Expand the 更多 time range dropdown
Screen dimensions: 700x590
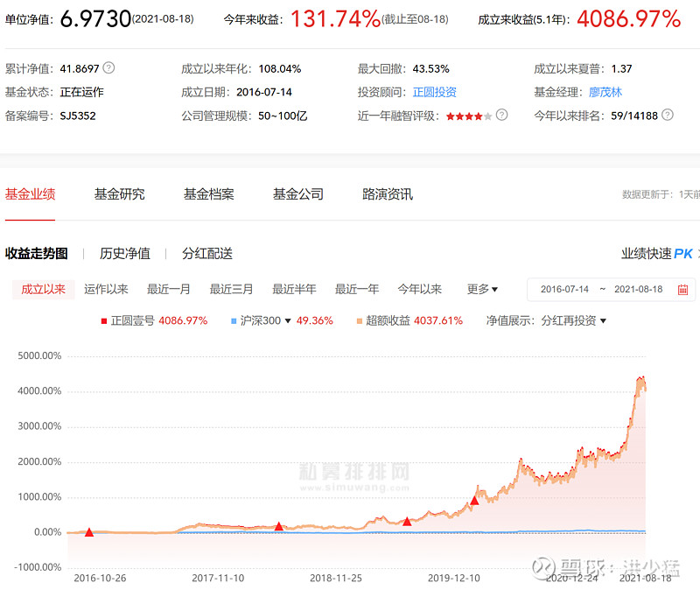(x=482, y=290)
